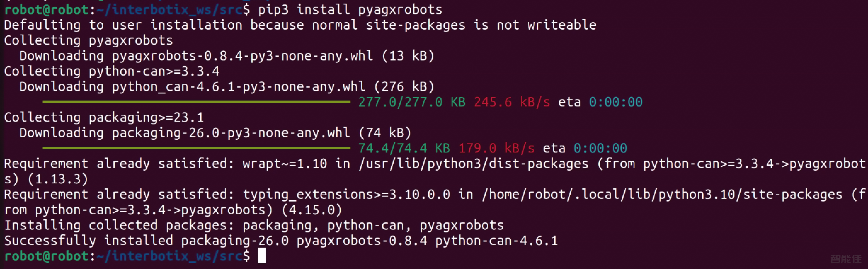Viewport: 868px width, 269px height.
Task: Click the 277.0/277.0 KB size text
Action: [x=411, y=102]
